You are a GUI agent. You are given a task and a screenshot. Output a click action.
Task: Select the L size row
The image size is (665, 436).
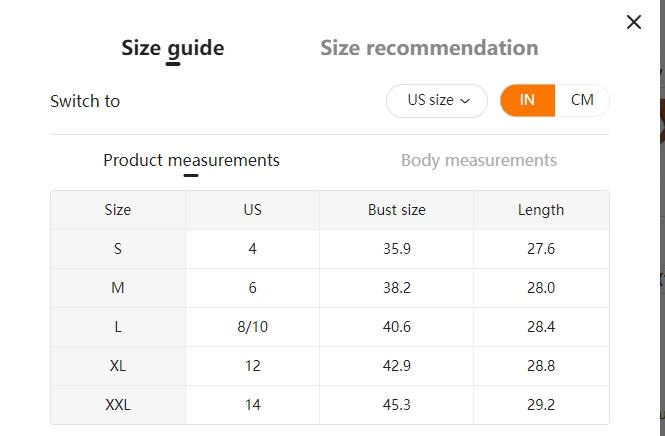[x=330, y=327]
